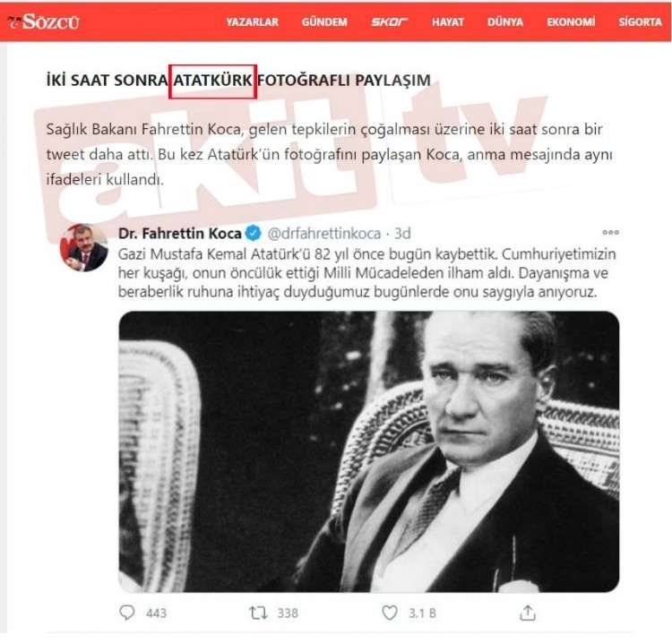Screen dimensions: 672x643
Task: Click SİGORTA in the top navigation
Action: click(640, 22)
